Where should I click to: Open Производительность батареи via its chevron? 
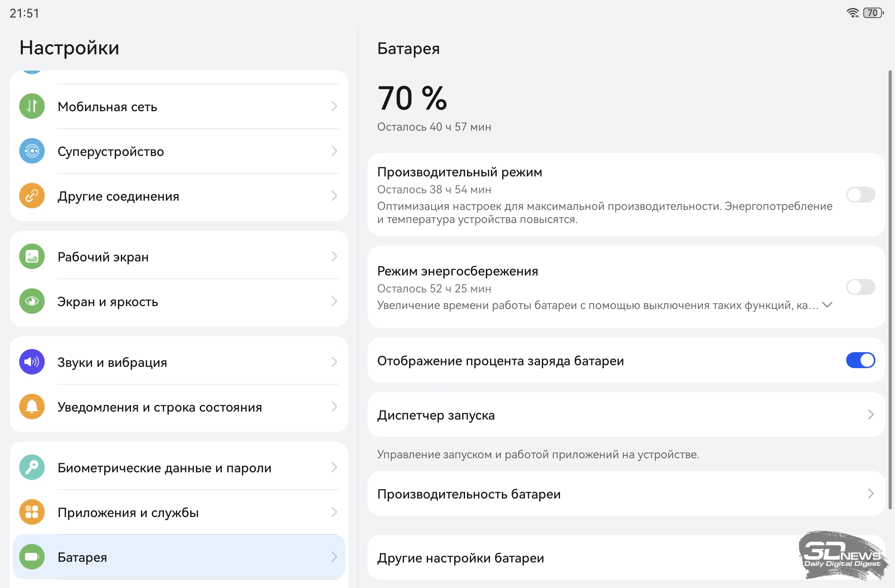[871, 494]
